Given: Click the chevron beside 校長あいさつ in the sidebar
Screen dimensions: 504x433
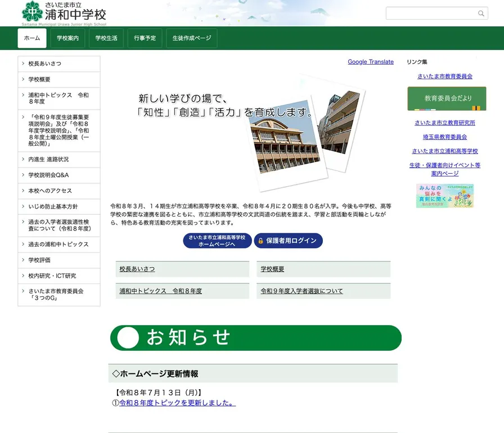Looking at the screenshot, I should click(x=23, y=64).
